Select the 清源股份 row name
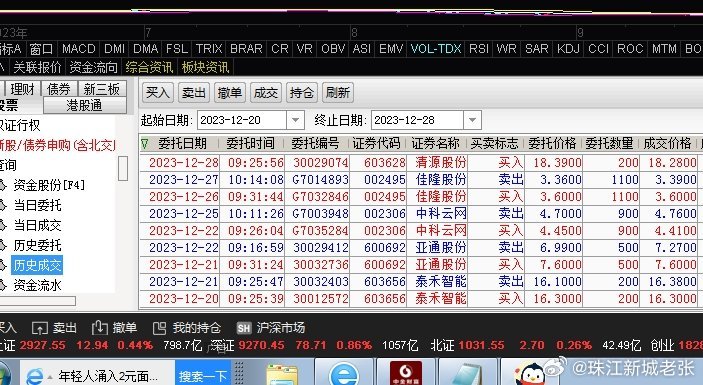 441,162
